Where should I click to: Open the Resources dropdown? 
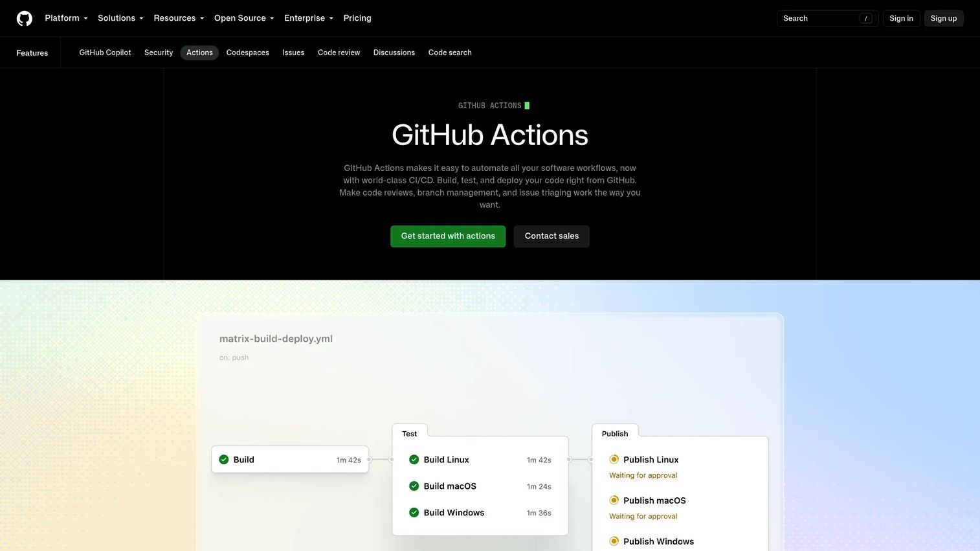[x=179, y=18]
